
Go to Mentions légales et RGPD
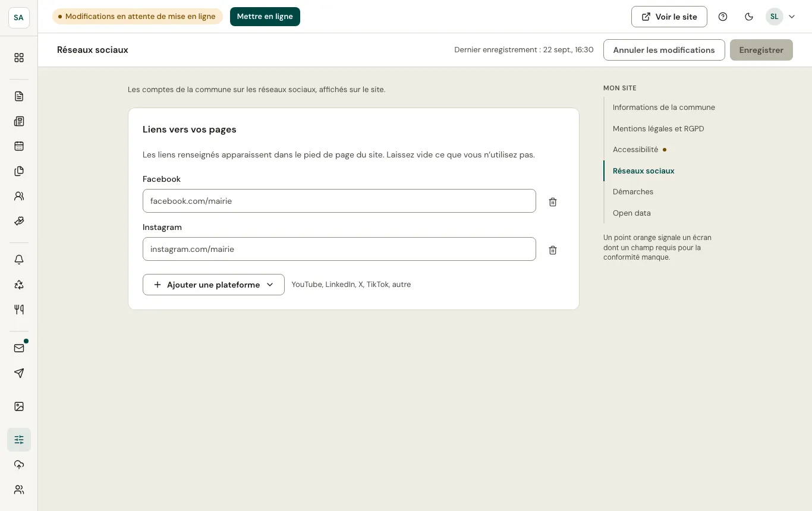click(x=658, y=129)
